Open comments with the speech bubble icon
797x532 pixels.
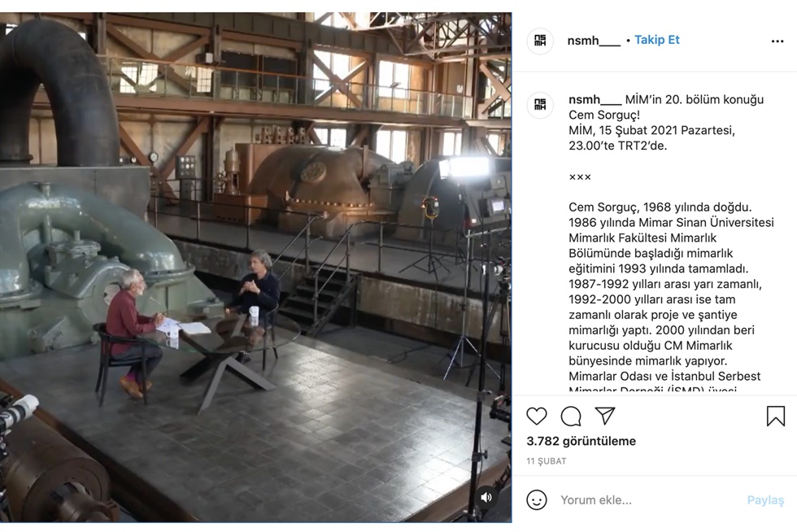pos(571,416)
